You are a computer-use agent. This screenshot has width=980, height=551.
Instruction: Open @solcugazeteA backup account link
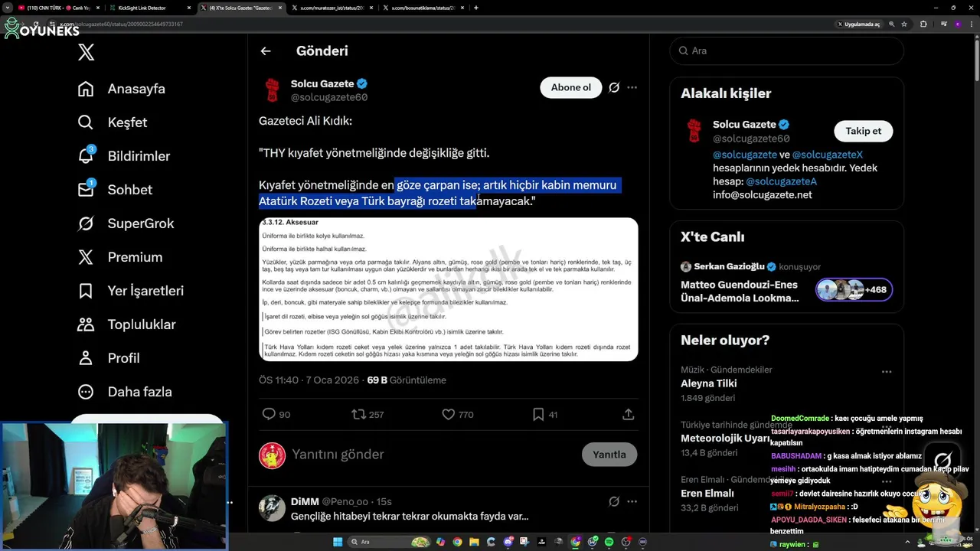point(781,181)
